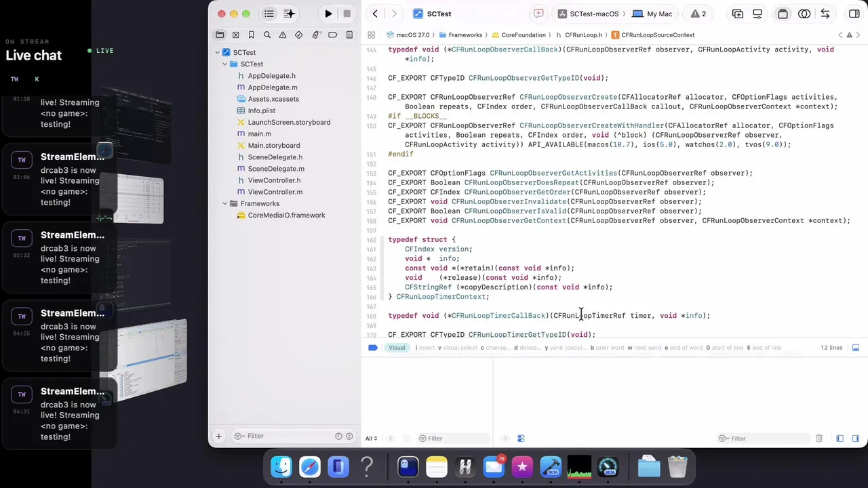Choose the SCTest-macOS scheme selector
This screenshot has width=868, height=488.
tap(588, 14)
